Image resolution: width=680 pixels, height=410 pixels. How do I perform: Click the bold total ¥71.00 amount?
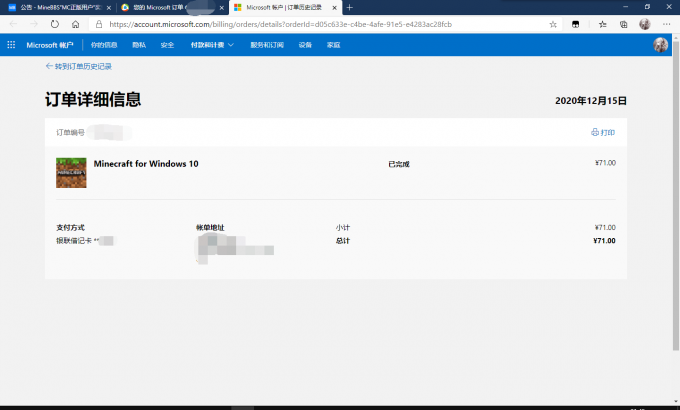coord(605,240)
